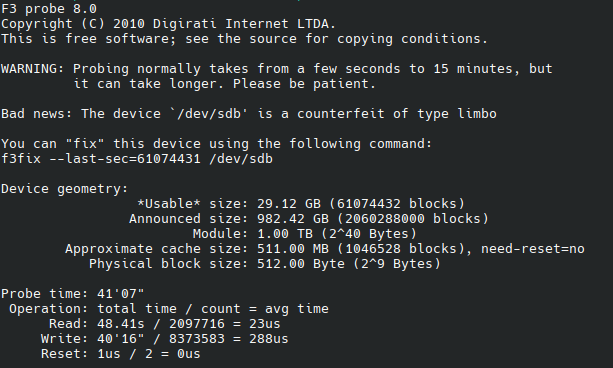613x368 pixels.
Task: Click the Reset 1us timing line
Action: click(120, 354)
